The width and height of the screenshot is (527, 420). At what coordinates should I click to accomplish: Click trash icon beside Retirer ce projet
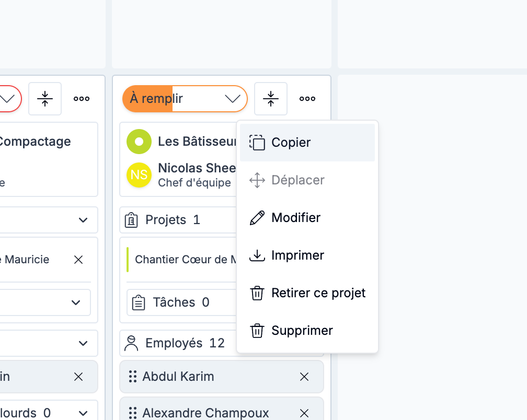pos(257,293)
